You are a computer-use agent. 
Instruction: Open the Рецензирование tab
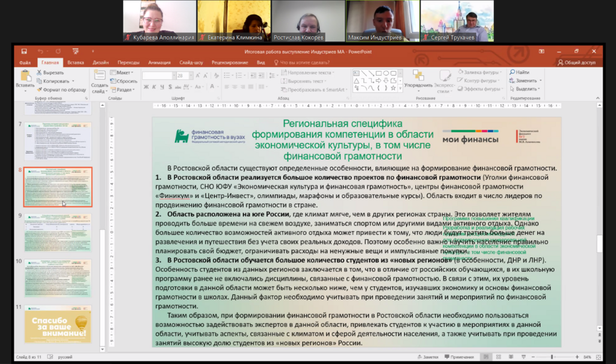230,63
